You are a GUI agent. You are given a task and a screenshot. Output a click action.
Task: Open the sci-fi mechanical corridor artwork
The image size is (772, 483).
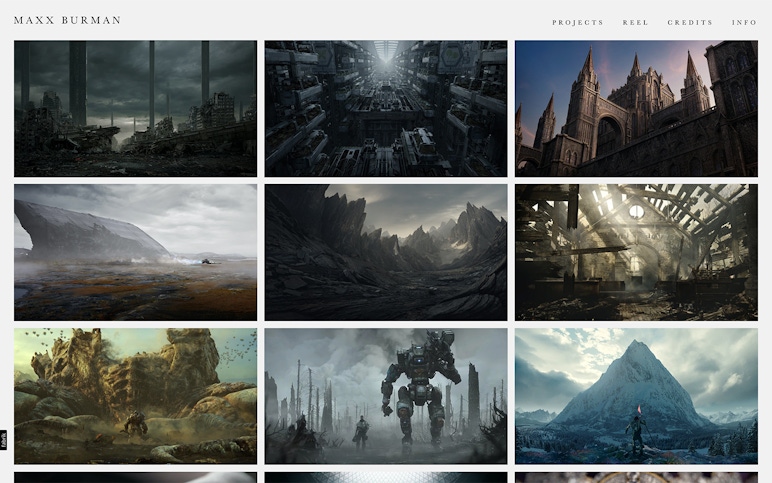coord(386,108)
